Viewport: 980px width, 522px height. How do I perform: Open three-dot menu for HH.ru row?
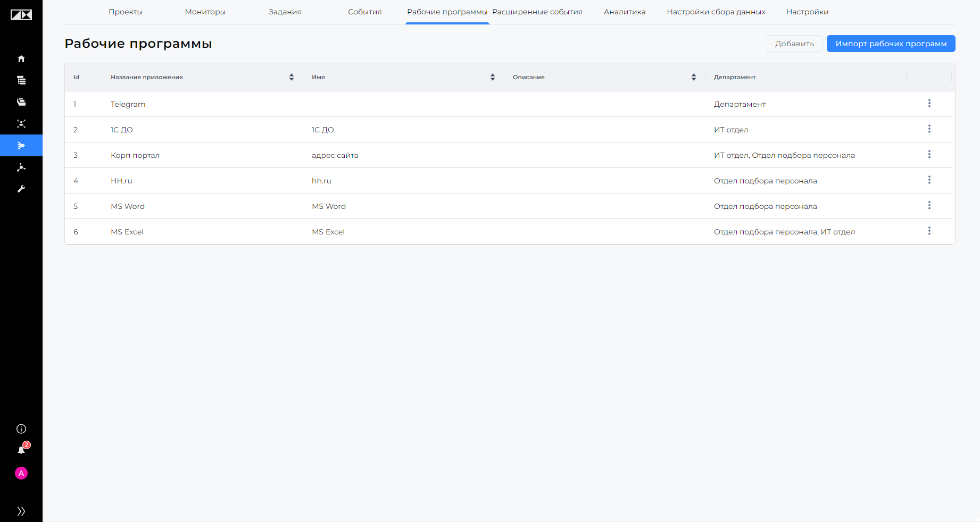tap(929, 180)
